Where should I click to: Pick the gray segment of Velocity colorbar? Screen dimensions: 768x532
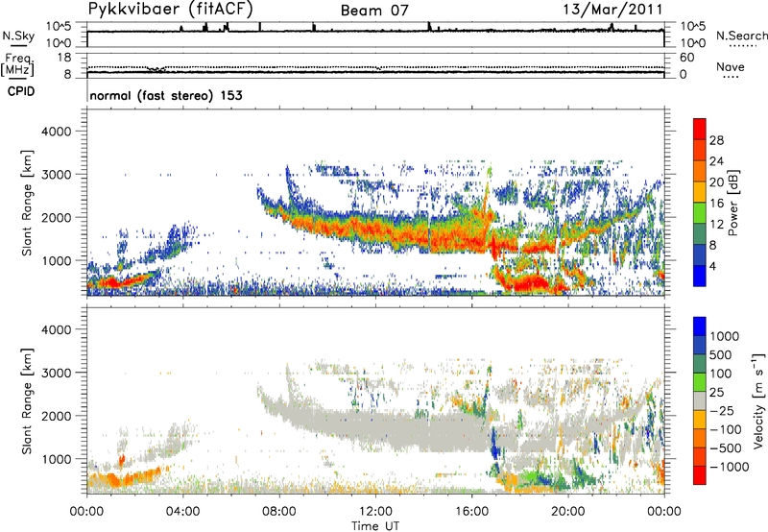(700, 400)
